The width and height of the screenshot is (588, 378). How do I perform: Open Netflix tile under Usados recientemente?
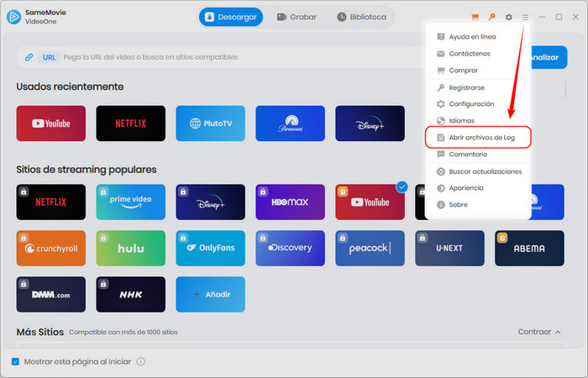pos(130,123)
